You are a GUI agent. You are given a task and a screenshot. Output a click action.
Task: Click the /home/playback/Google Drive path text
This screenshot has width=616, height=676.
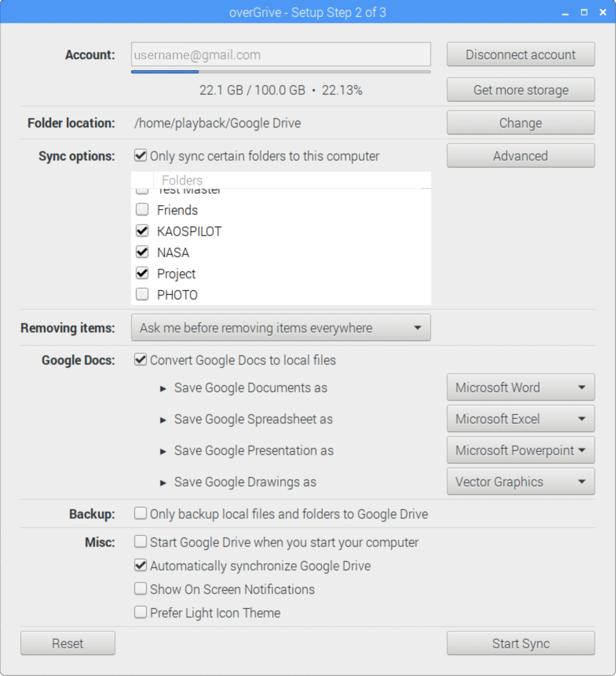tap(218, 123)
